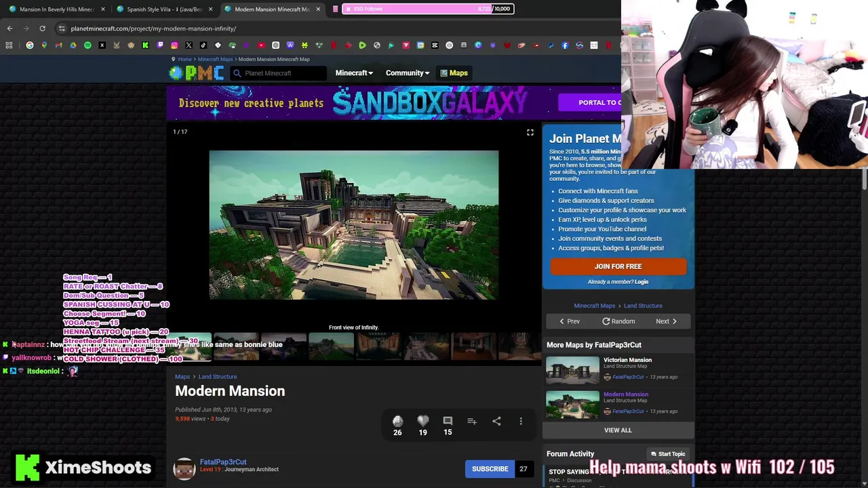The image size is (868, 488).
Task: Click the PMC logo
Action: [x=196, y=73]
